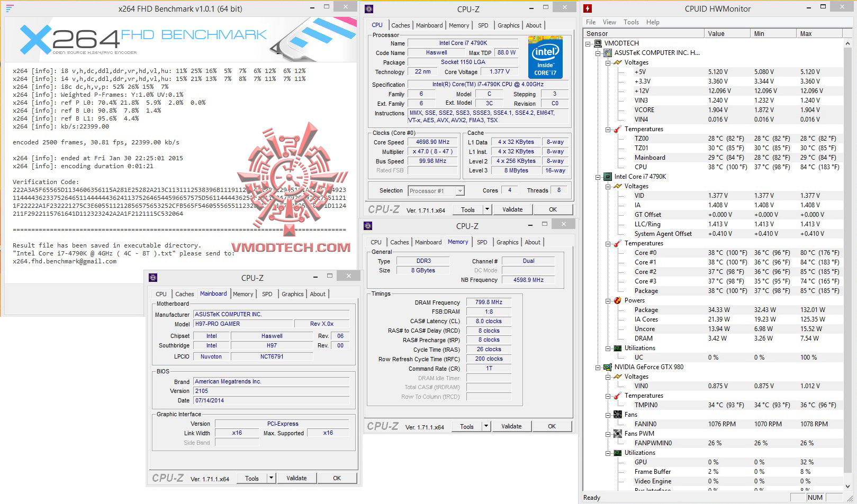This screenshot has width=857, height=504.
Task: Click OK in CPU-Z CPU window
Action: [x=553, y=209]
